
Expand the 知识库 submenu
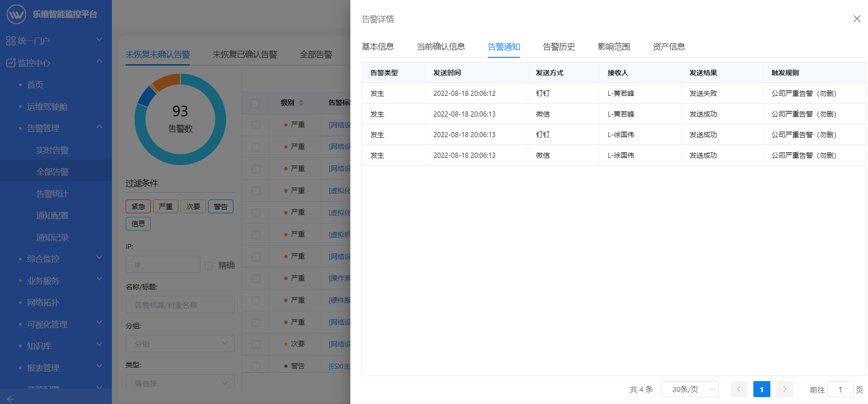point(99,345)
